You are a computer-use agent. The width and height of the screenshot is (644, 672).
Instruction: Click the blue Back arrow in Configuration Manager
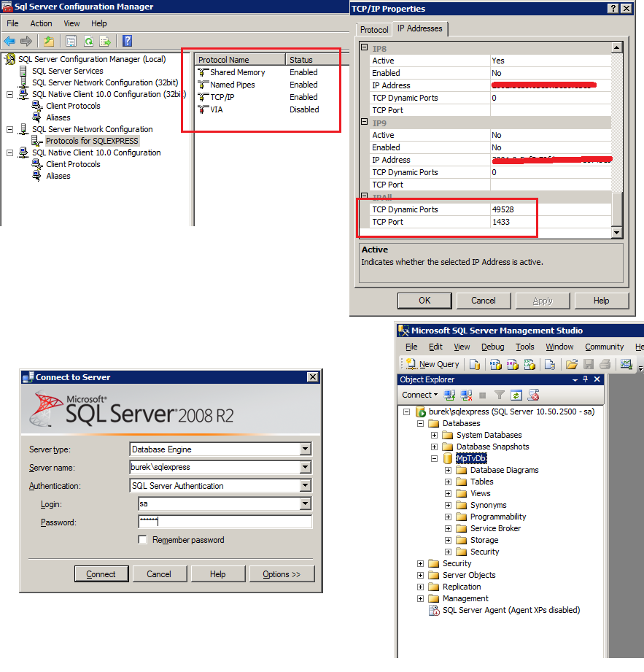[x=9, y=41]
